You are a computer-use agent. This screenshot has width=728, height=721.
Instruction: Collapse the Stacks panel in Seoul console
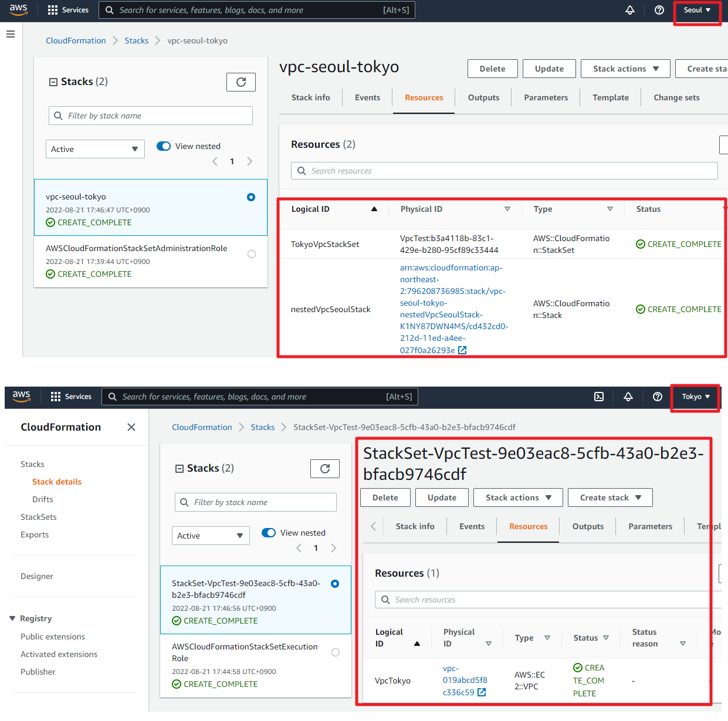coord(53,82)
